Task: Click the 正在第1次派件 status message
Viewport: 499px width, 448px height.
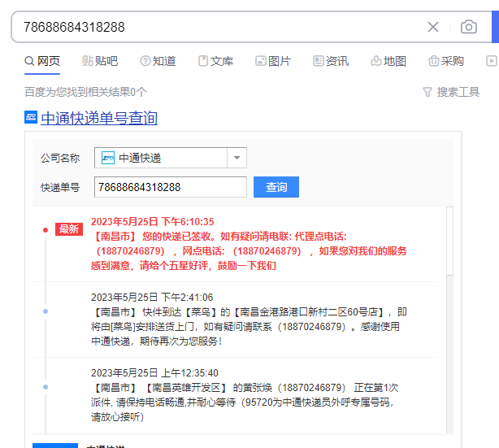Action: coord(245,402)
